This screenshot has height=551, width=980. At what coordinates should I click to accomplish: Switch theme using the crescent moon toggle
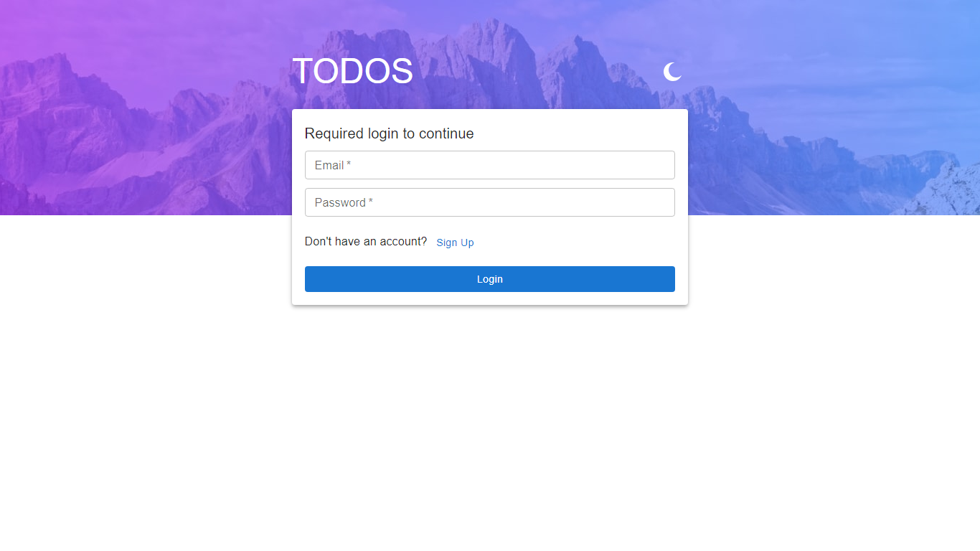click(x=672, y=72)
